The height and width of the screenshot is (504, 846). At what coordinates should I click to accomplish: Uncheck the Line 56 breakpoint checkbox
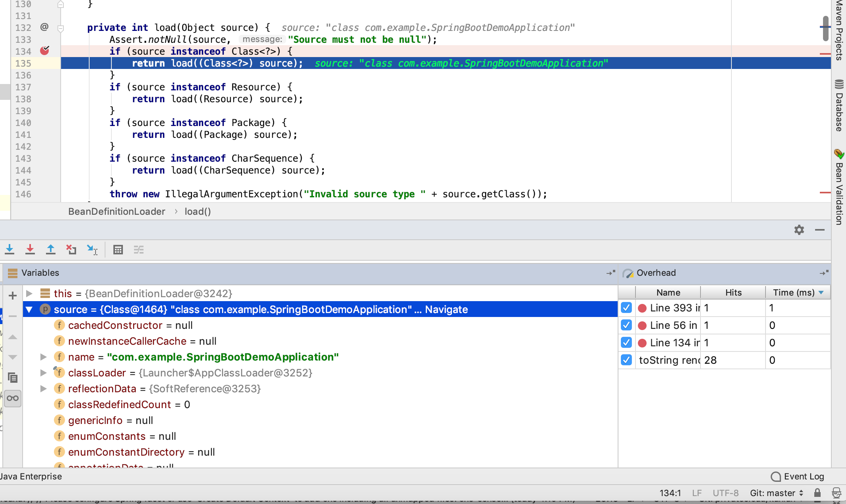click(626, 325)
